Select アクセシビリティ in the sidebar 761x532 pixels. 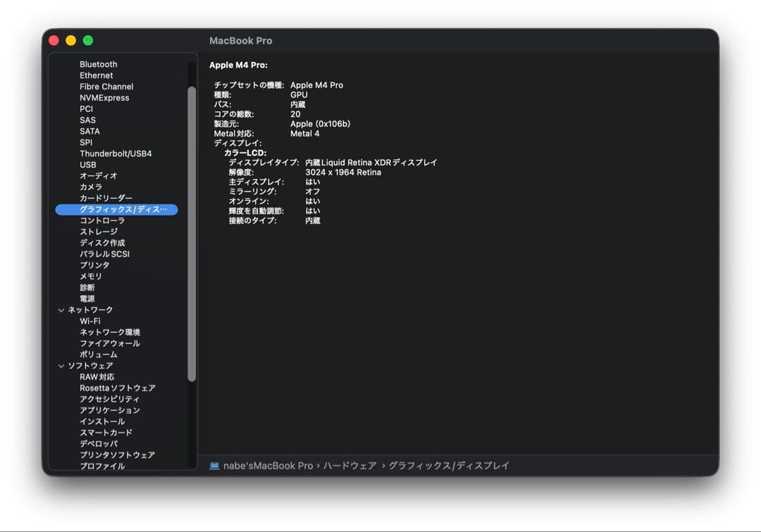110,399
